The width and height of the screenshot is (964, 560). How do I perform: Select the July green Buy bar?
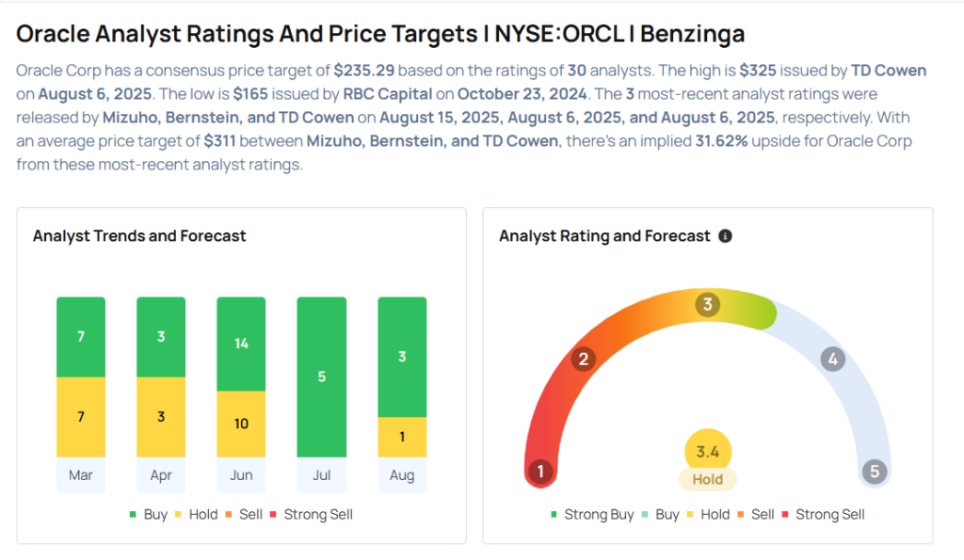click(x=321, y=376)
